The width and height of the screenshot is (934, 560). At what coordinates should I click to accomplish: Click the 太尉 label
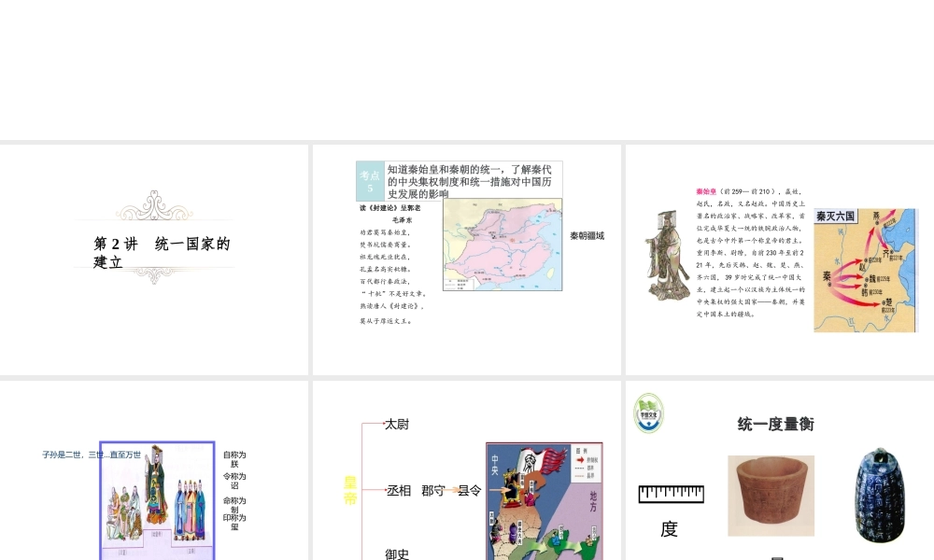397,425
